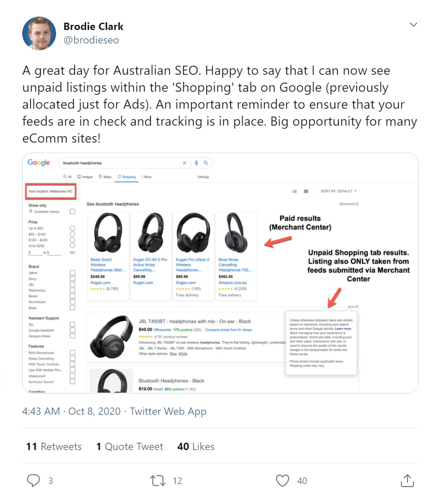The height and width of the screenshot is (504, 447).
Task: Open the 11 Retweets list
Action: [x=54, y=447]
